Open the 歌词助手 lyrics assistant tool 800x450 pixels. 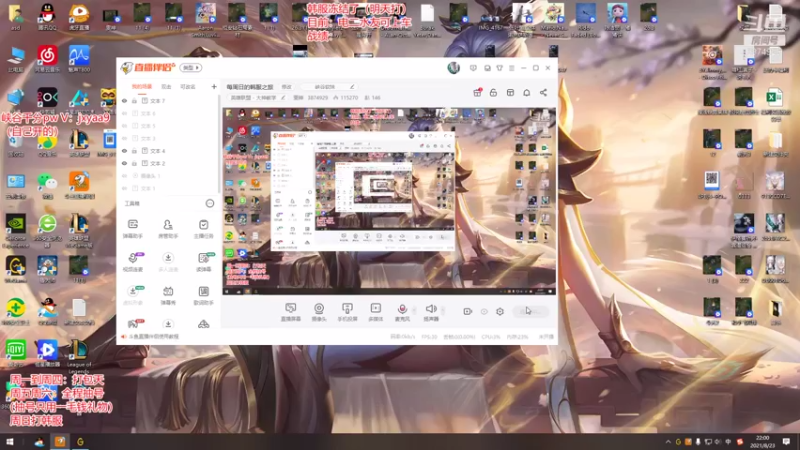tap(203, 295)
